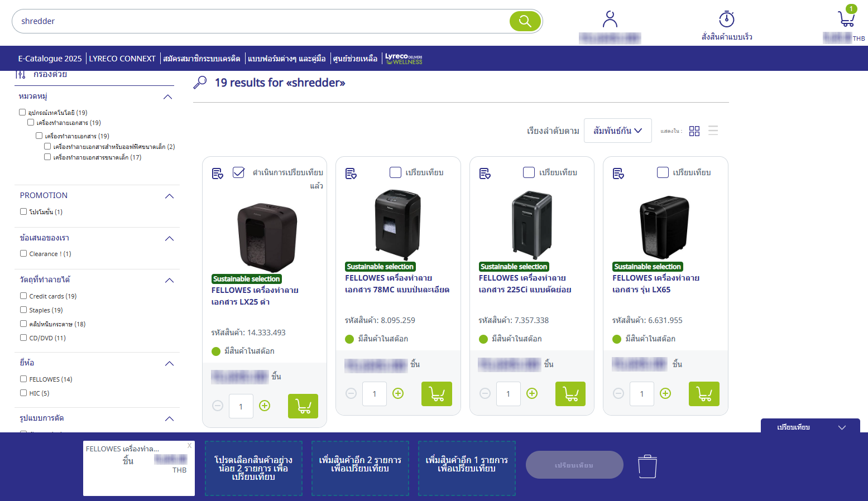This screenshot has height=501, width=868.
Task: Open Lyreco Wellness logo link
Action: [x=404, y=59]
